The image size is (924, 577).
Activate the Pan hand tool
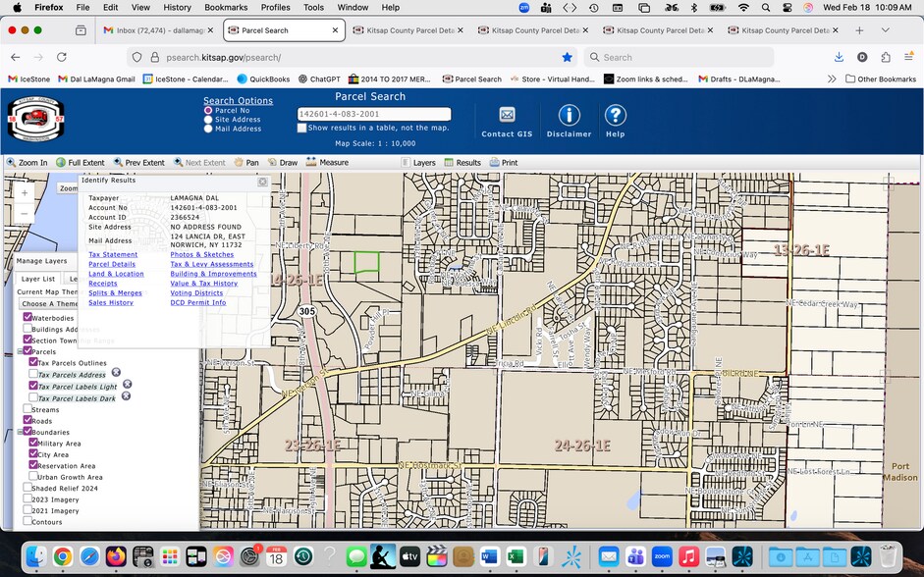click(246, 163)
